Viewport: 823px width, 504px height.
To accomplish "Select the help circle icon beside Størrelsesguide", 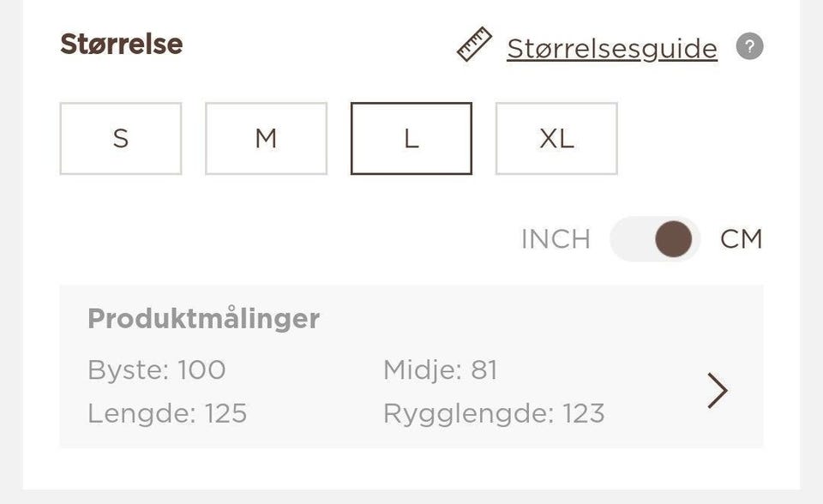I will (748, 48).
